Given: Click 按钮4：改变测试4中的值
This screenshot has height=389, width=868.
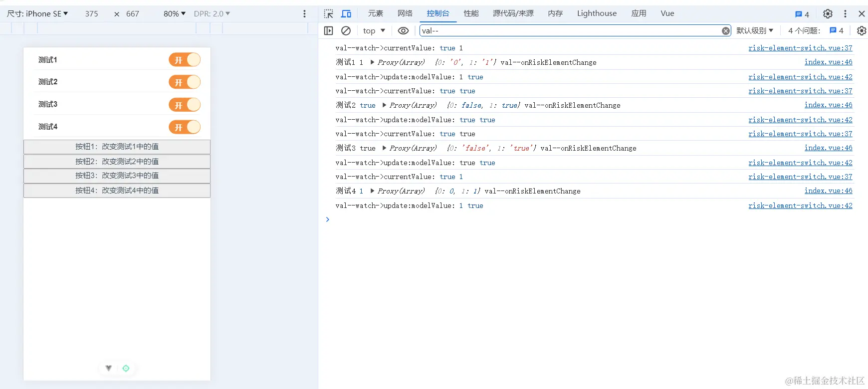Looking at the screenshot, I should pos(117,191).
